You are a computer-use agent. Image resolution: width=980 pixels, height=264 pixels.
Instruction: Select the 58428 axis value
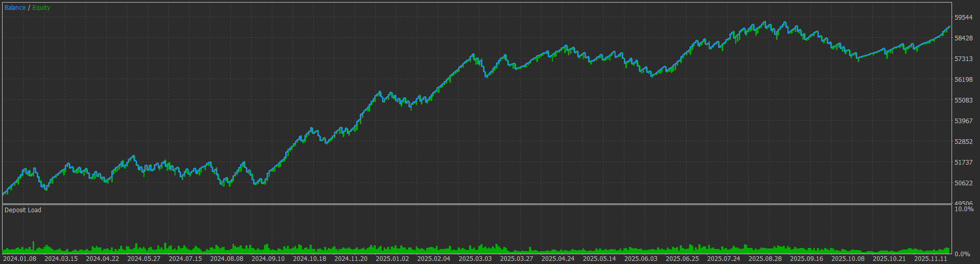click(963, 38)
